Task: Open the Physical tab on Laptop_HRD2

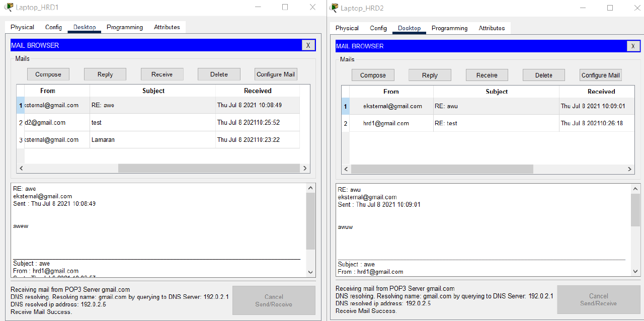Action: point(346,28)
